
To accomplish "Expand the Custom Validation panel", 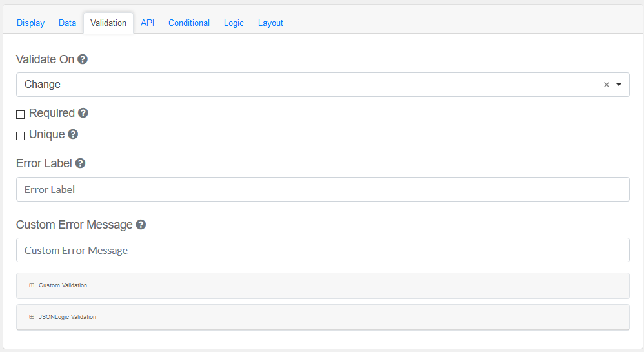I will (63, 285).
